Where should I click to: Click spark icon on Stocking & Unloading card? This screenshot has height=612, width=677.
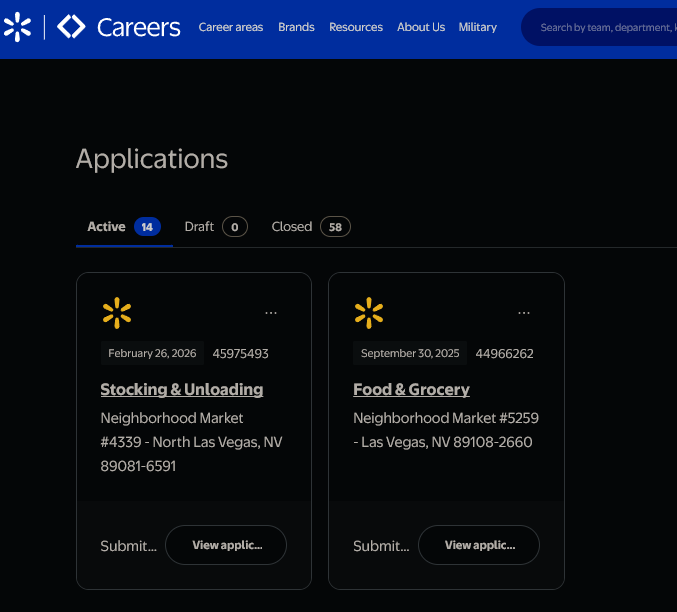117,313
